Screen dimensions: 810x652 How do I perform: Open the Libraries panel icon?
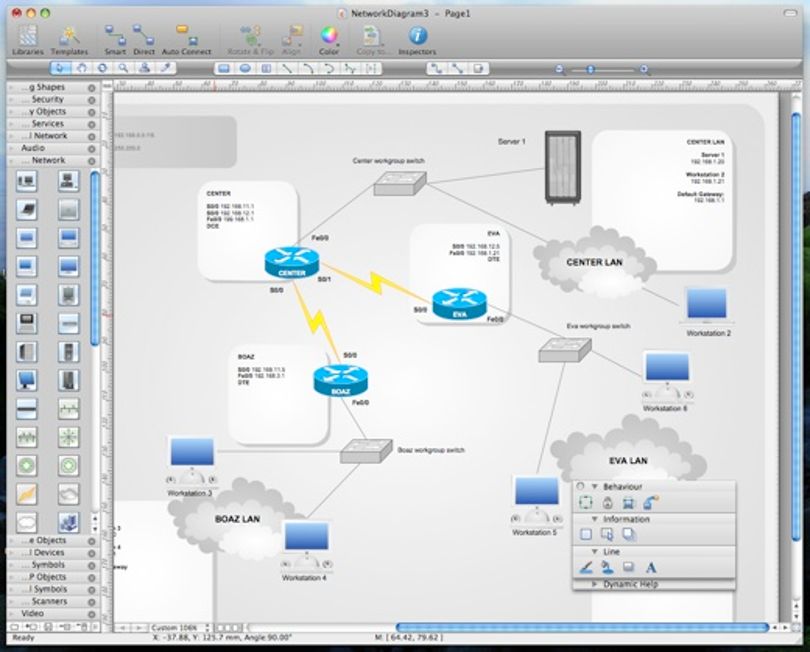point(28,36)
